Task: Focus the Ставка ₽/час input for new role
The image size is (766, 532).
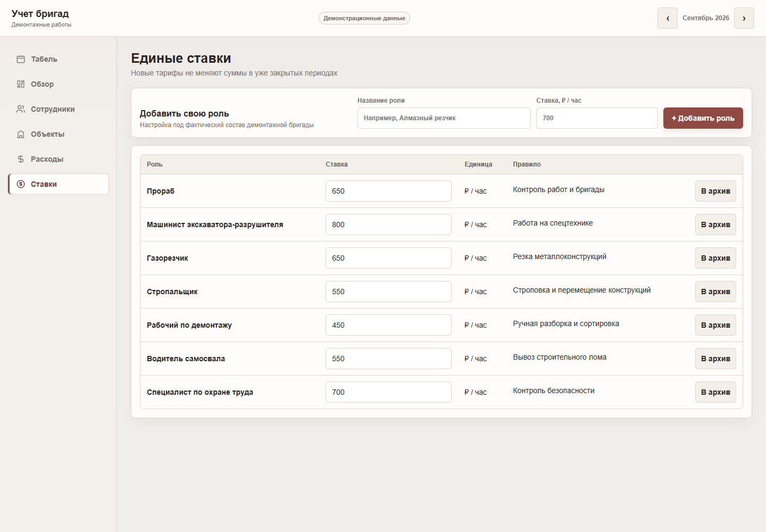Action: (x=597, y=118)
